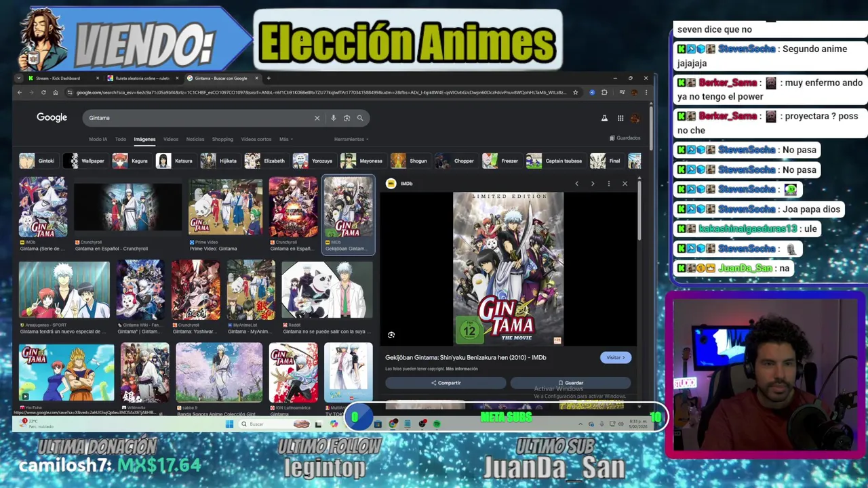Open a new Chrome tab
Viewport: 868px width, 488px height.
pyautogui.click(x=269, y=78)
